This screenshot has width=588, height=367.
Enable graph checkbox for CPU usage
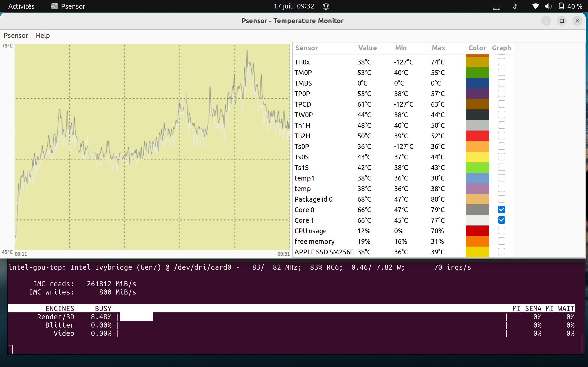pyautogui.click(x=501, y=231)
